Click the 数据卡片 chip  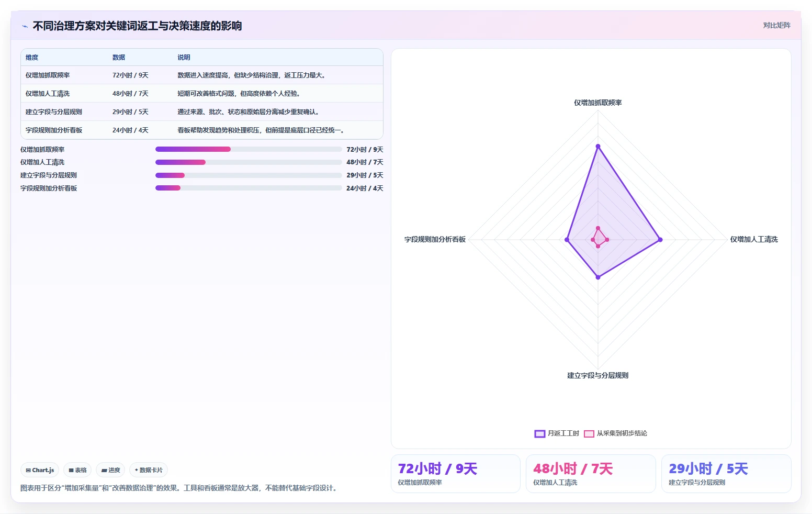(149, 470)
